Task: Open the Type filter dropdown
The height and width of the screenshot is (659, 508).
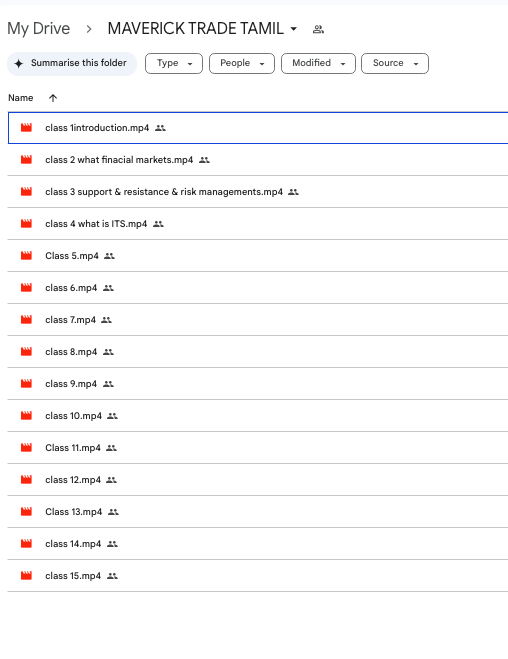Action: tap(174, 63)
